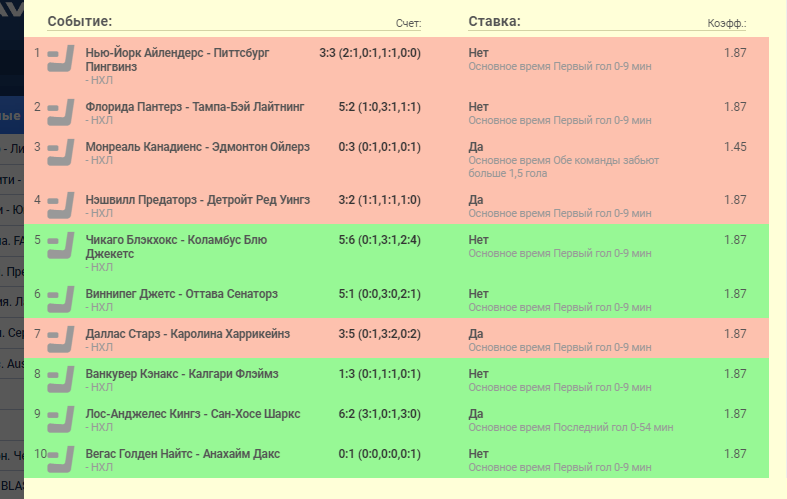Click hockey stick icon beside Флорида Пантерз
The image size is (787, 499).
point(62,112)
